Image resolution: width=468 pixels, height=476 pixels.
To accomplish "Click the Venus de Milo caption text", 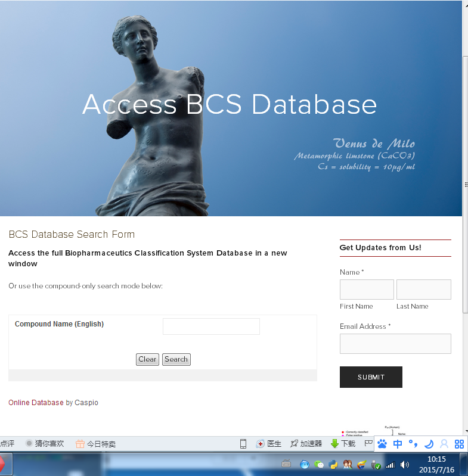I will [x=374, y=144].
